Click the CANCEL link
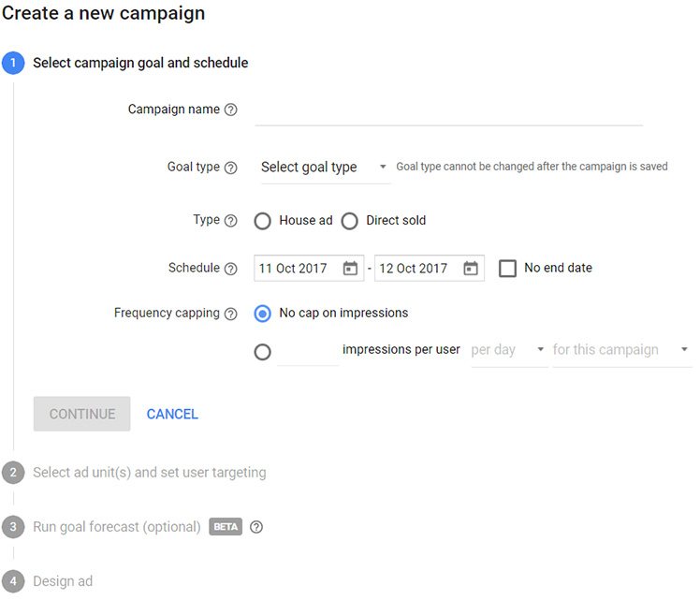700x600 pixels. [172, 415]
